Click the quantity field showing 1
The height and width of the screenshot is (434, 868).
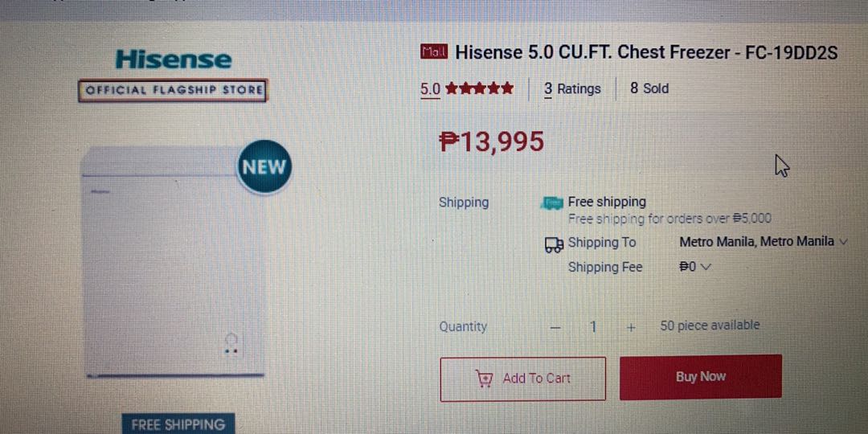click(593, 327)
